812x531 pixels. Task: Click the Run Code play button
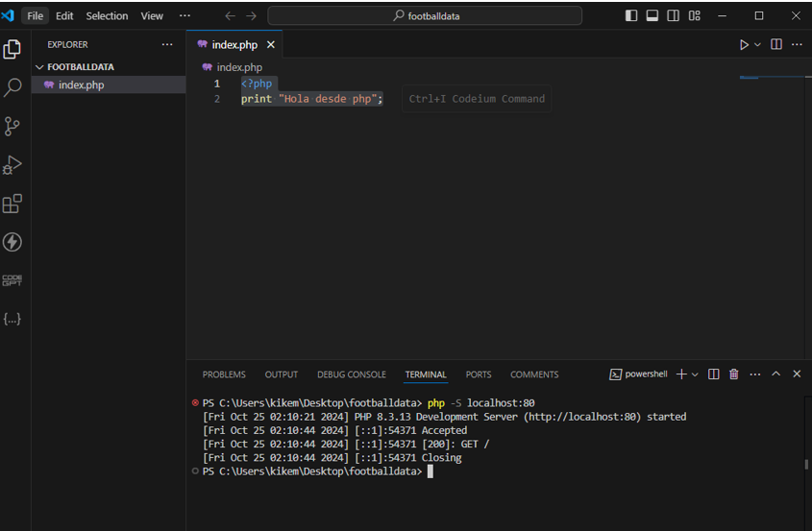pos(744,45)
